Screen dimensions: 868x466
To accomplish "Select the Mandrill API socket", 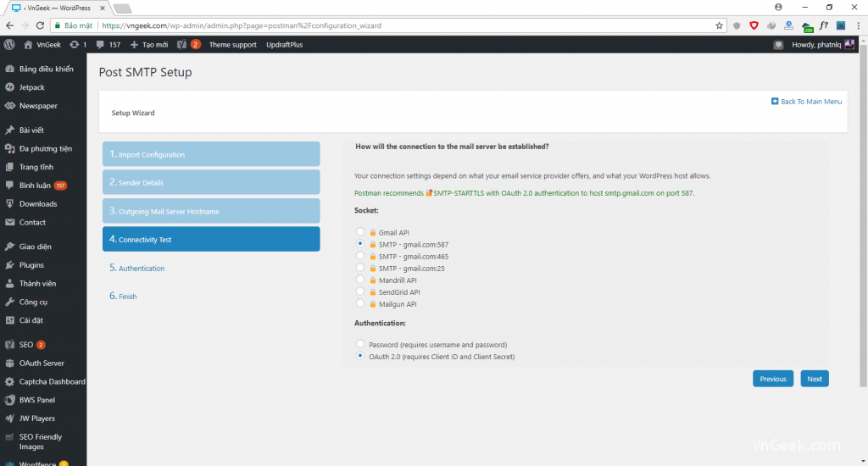I will (360, 280).
